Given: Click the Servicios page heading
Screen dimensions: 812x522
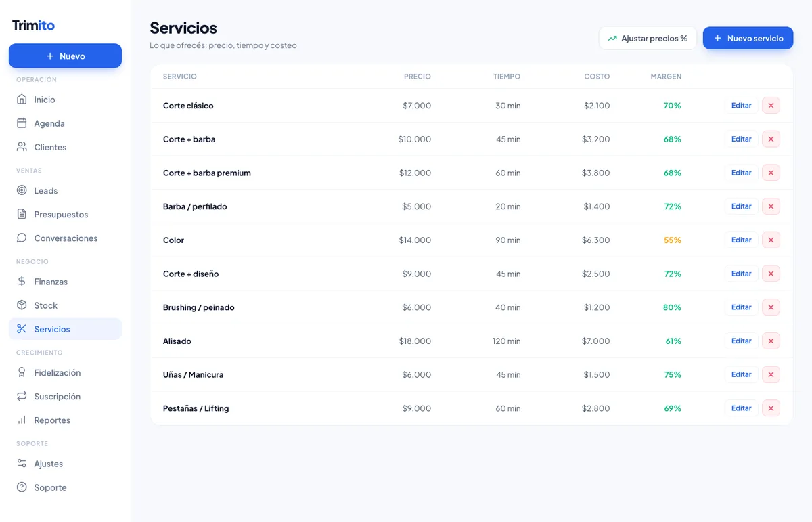Looking at the screenshot, I should tap(183, 28).
